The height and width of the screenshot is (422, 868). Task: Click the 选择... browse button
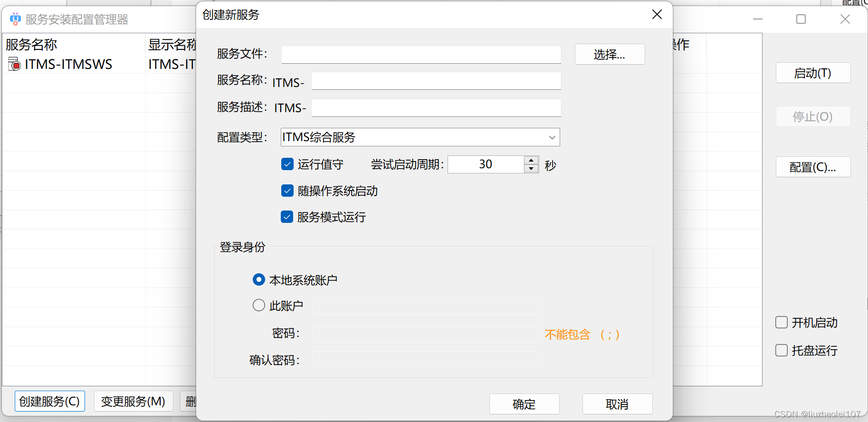pyautogui.click(x=610, y=54)
